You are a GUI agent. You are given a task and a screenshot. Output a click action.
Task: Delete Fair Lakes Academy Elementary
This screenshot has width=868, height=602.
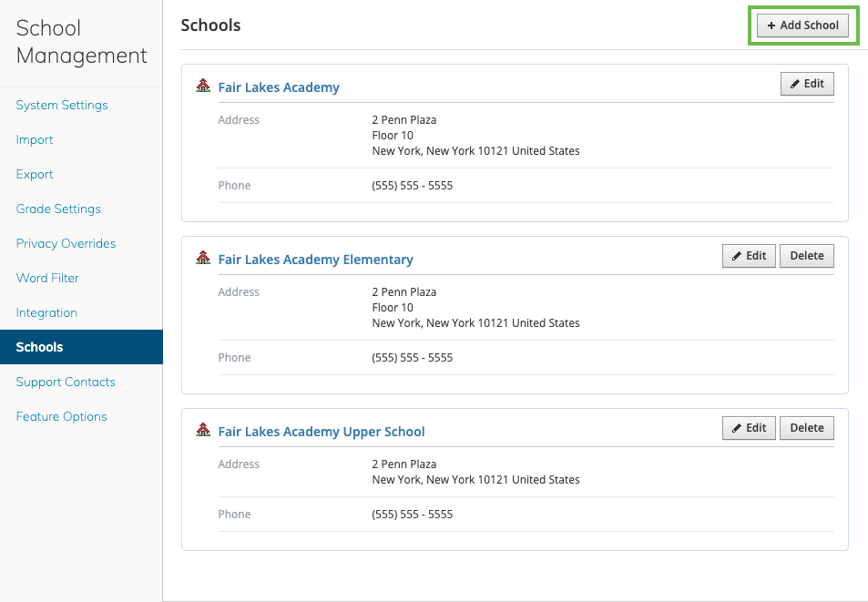click(x=807, y=256)
